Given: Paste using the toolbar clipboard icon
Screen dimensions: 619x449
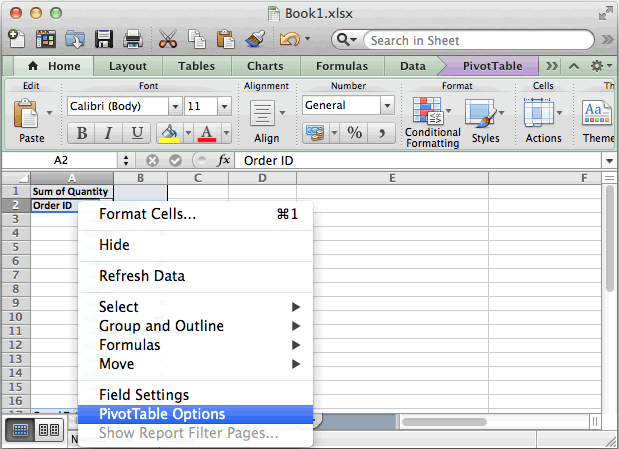Looking at the screenshot, I should point(225,39).
